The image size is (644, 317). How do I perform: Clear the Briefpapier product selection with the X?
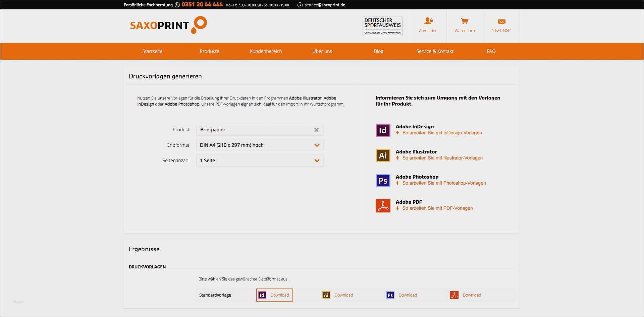click(x=316, y=130)
